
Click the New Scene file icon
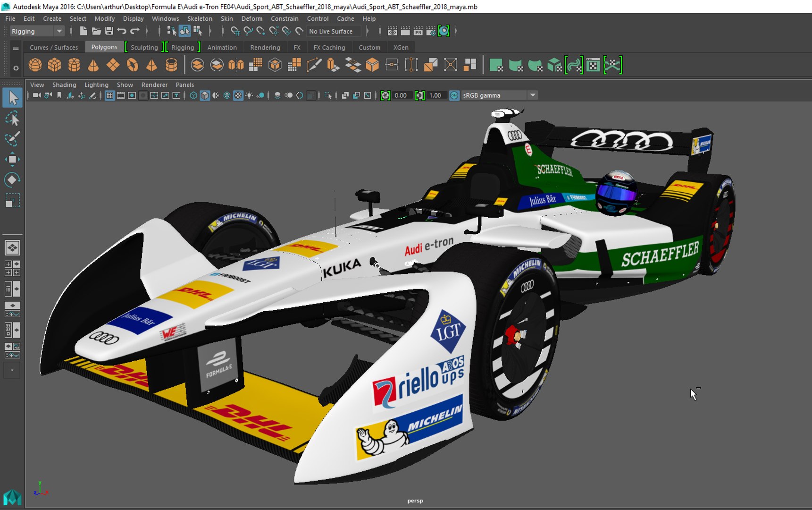[x=83, y=31]
